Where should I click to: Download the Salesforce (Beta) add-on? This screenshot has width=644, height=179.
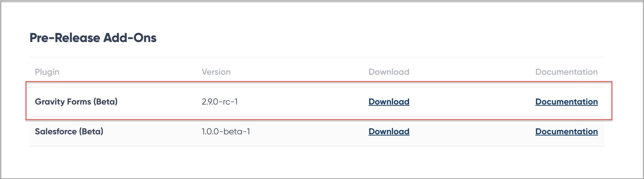coord(389,131)
